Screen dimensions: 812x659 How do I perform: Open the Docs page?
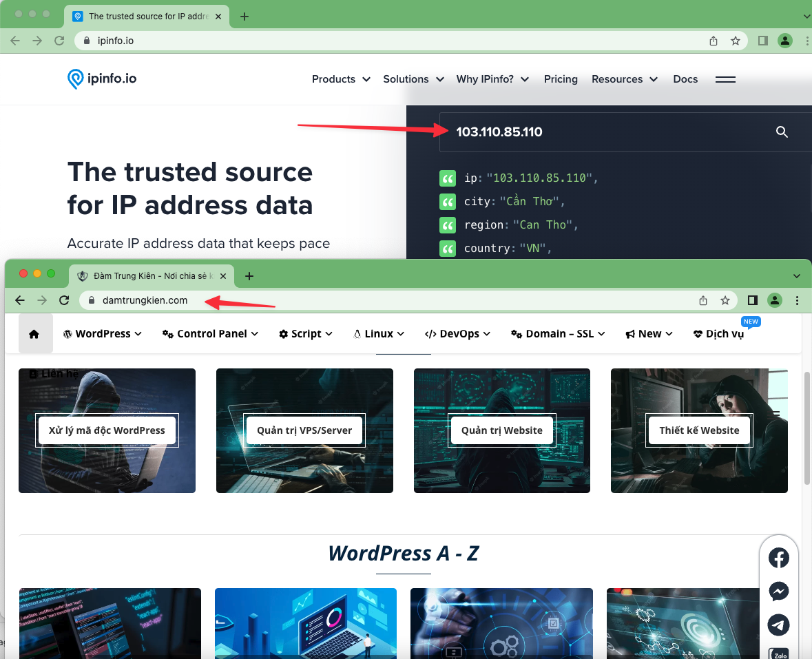click(685, 79)
